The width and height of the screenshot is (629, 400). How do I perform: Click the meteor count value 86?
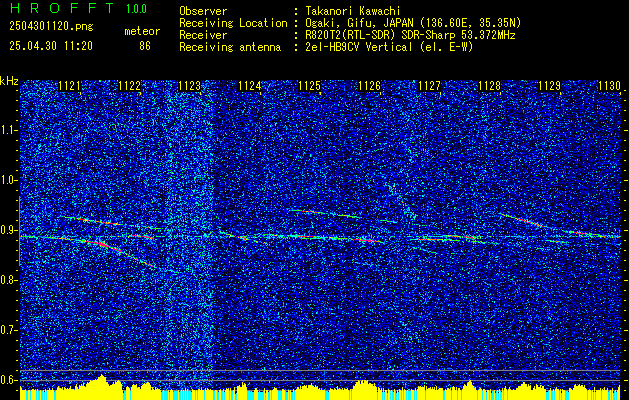point(145,46)
